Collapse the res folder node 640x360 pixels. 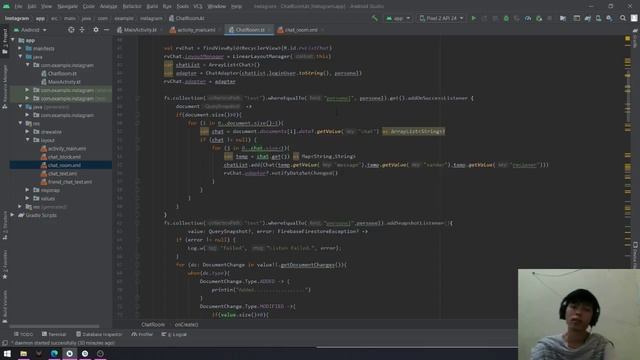coord(20,123)
